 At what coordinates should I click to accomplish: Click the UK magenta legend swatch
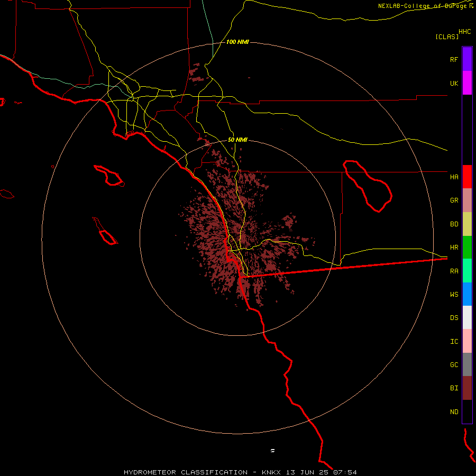point(467,83)
